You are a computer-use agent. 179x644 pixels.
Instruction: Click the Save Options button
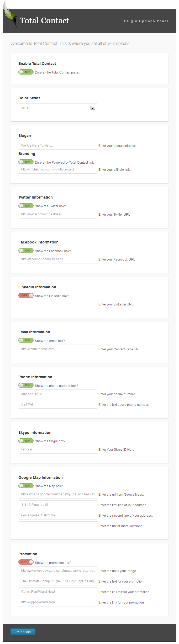coord(23,632)
